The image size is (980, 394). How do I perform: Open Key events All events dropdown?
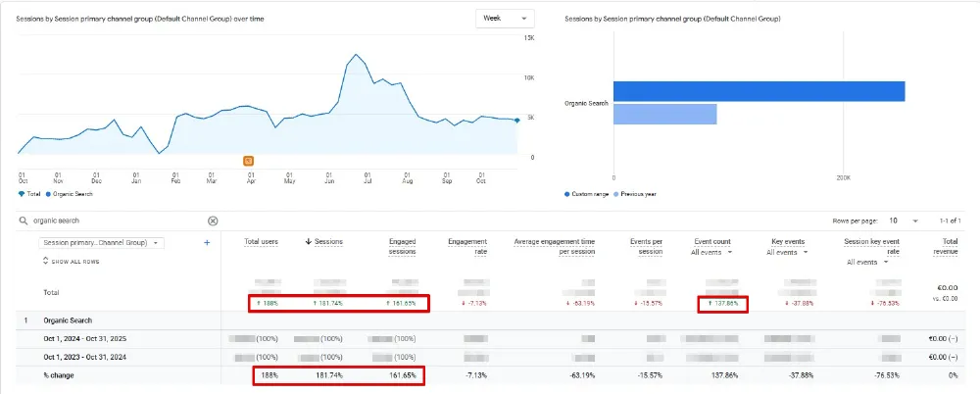tap(786, 253)
